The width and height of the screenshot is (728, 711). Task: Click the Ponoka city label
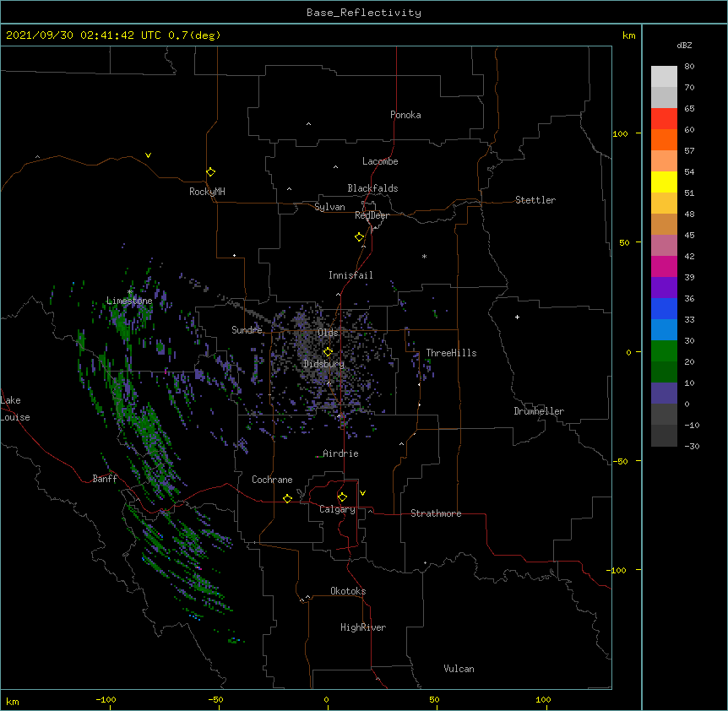pyautogui.click(x=405, y=115)
